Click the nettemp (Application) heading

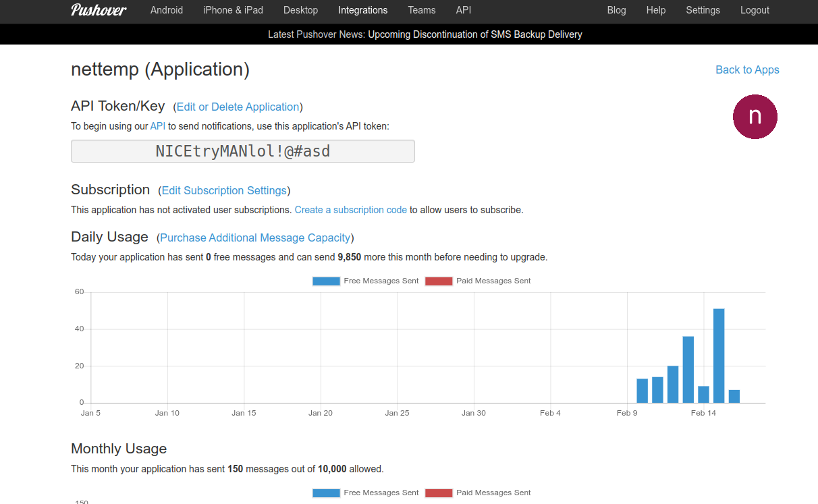click(x=161, y=69)
